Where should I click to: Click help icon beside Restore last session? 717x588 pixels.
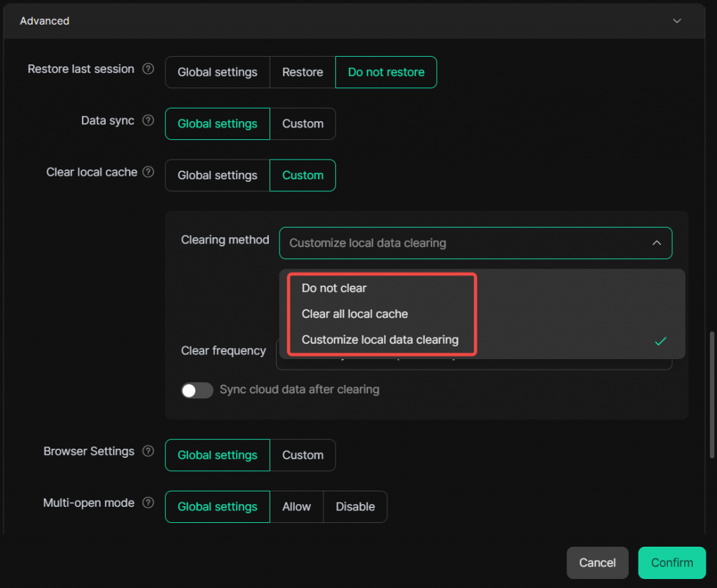point(148,69)
